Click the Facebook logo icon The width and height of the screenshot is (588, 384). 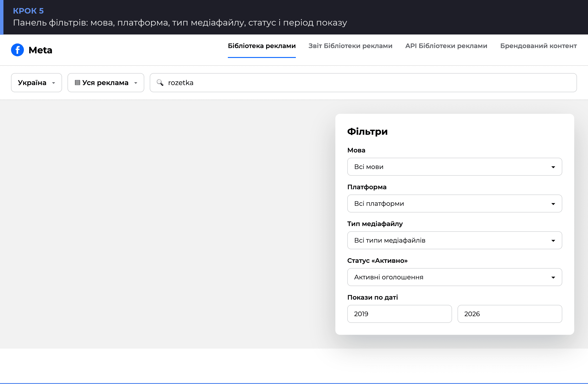tap(17, 50)
